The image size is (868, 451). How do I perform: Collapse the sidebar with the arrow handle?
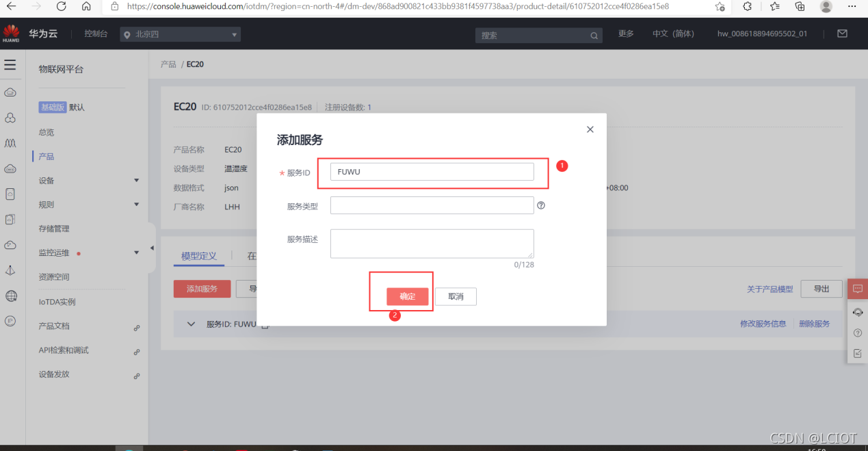152,248
